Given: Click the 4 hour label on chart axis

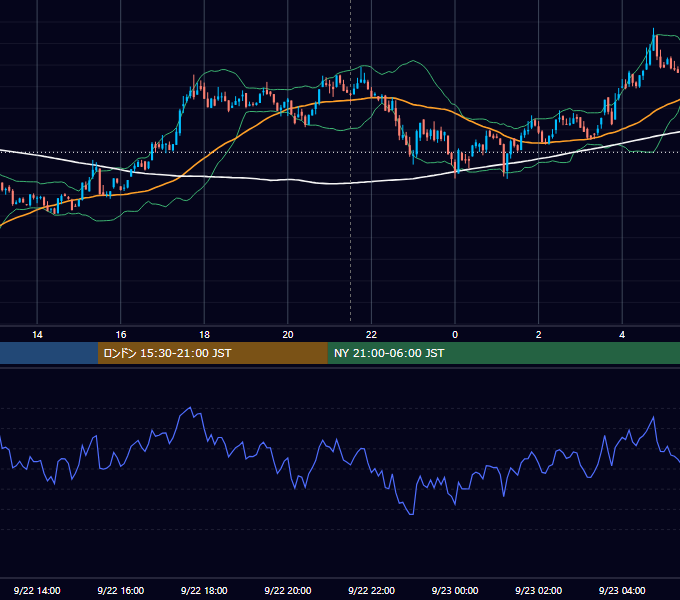Looking at the screenshot, I should click(x=622, y=335).
